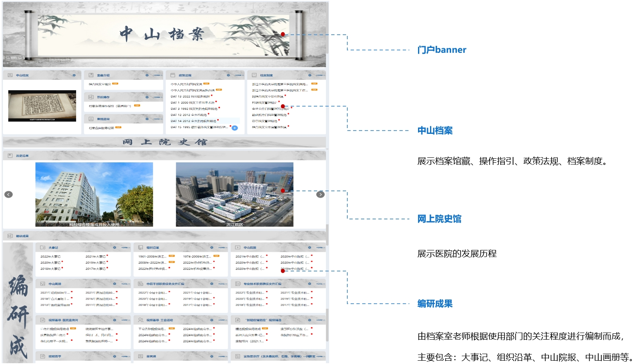Open MORE link in 中山画册 panel
The height and width of the screenshot is (364, 638).
click(x=125, y=284)
